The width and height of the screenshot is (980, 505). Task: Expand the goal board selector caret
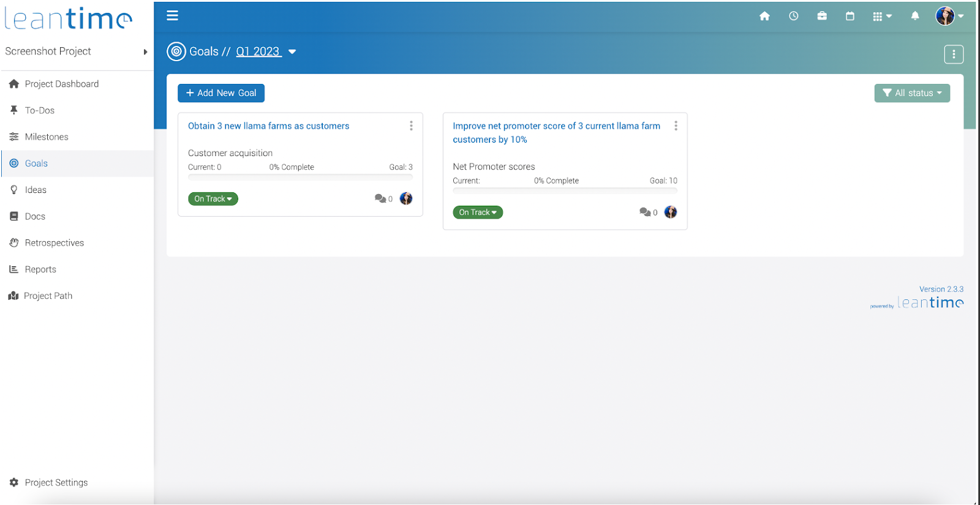tap(292, 52)
